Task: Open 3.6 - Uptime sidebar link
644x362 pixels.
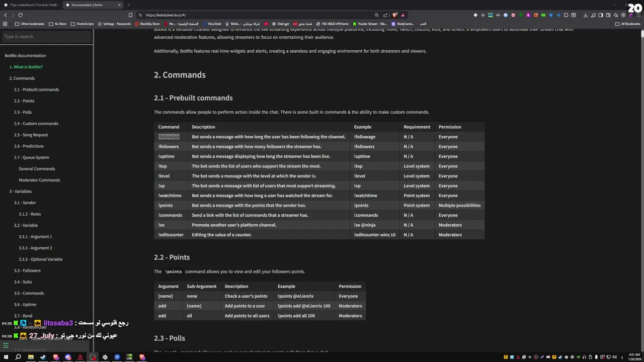Action: pyautogui.click(x=25, y=305)
